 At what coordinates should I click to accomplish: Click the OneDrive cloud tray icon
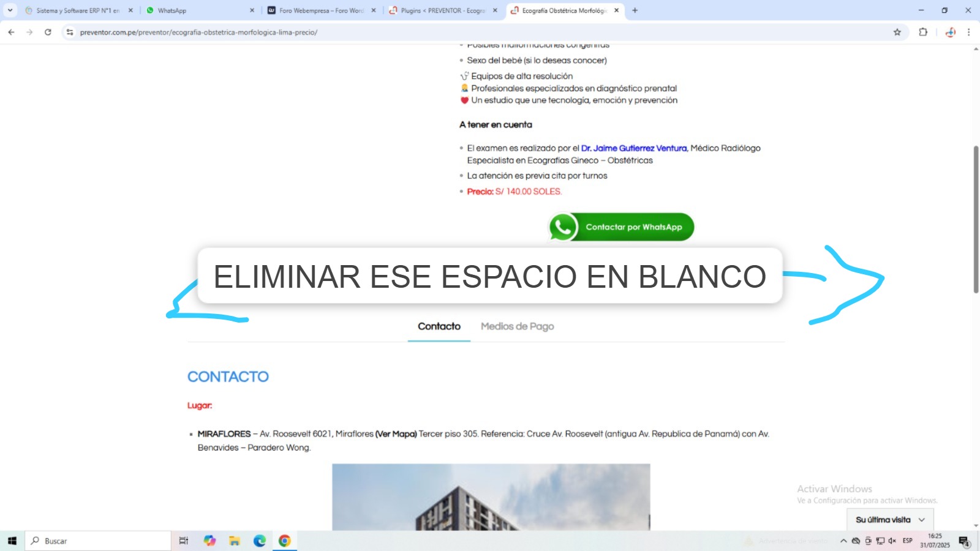coord(856,541)
